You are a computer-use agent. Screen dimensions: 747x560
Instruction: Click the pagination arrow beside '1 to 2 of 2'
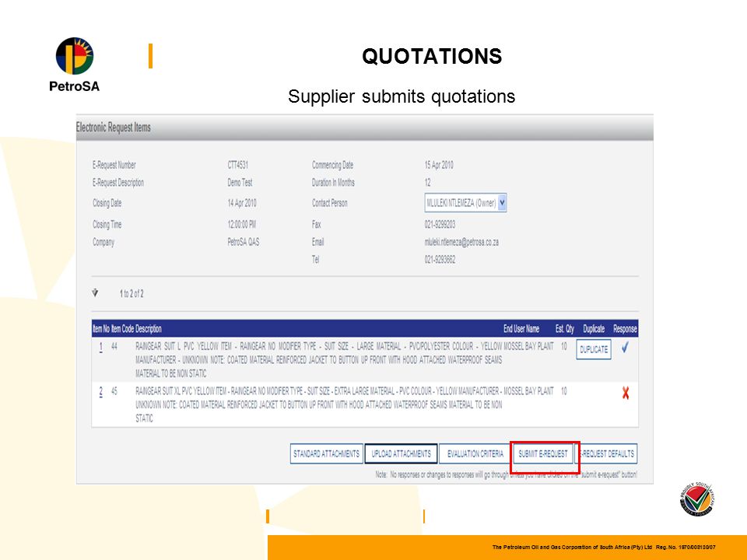95,293
